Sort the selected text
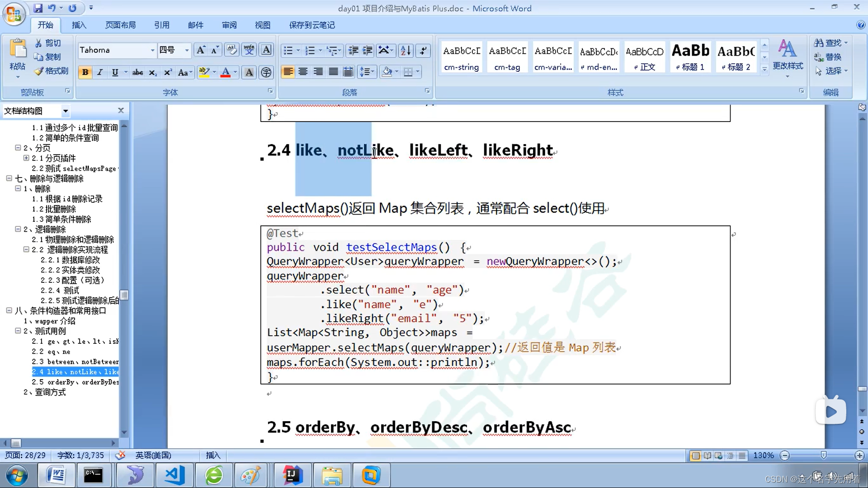The height and width of the screenshot is (488, 868). (x=406, y=50)
